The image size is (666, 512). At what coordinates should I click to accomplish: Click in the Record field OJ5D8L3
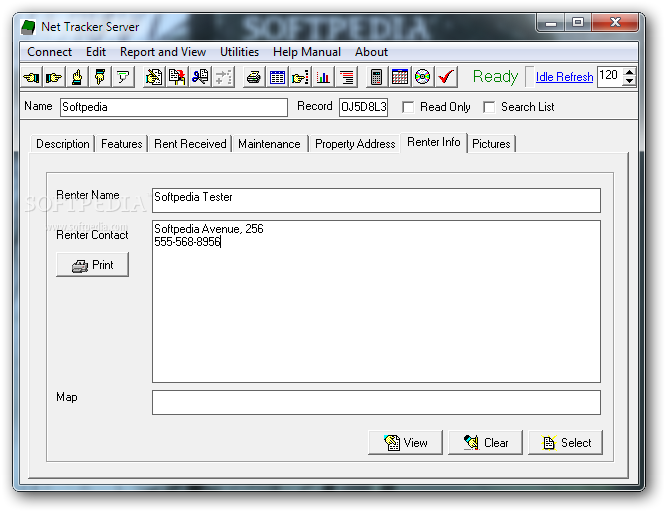363,107
